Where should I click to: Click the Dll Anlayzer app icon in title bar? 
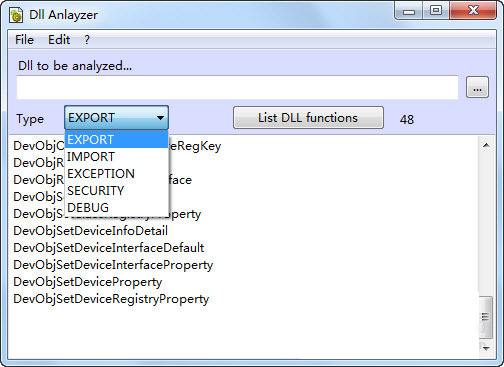pos(16,15)
